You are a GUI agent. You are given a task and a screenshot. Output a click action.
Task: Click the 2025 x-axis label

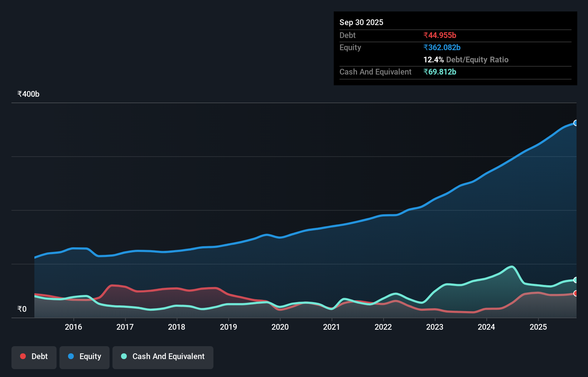coord(538,327)
